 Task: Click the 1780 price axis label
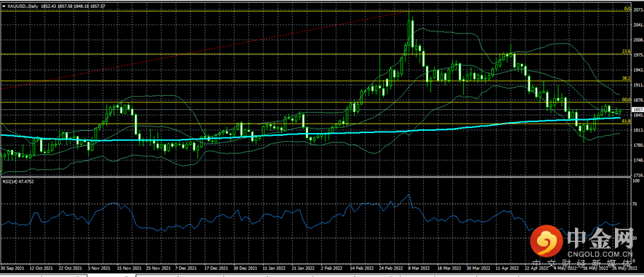click(x=639, y=145)
